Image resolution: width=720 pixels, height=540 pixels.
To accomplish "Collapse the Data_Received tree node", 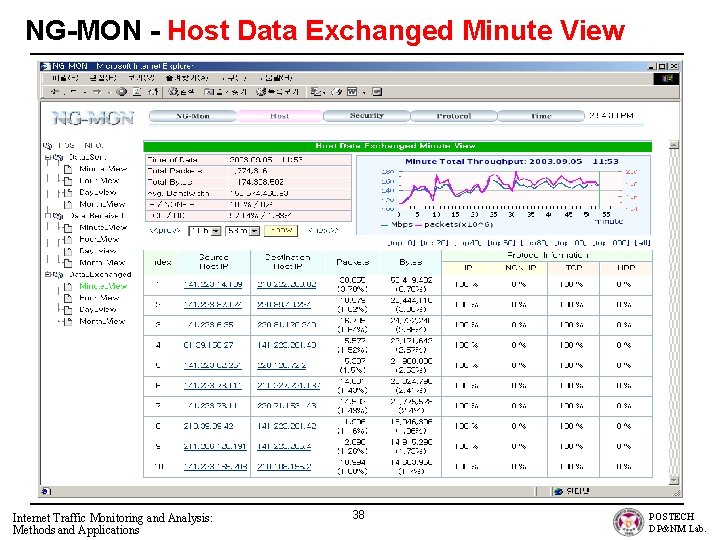I will pyautogui.click(x=47, y=215).
